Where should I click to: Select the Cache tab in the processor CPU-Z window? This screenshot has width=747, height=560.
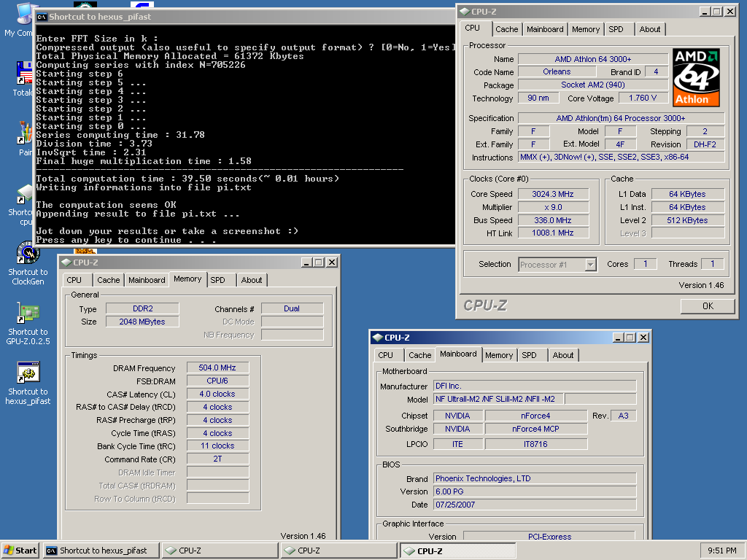tap(506, 29)
